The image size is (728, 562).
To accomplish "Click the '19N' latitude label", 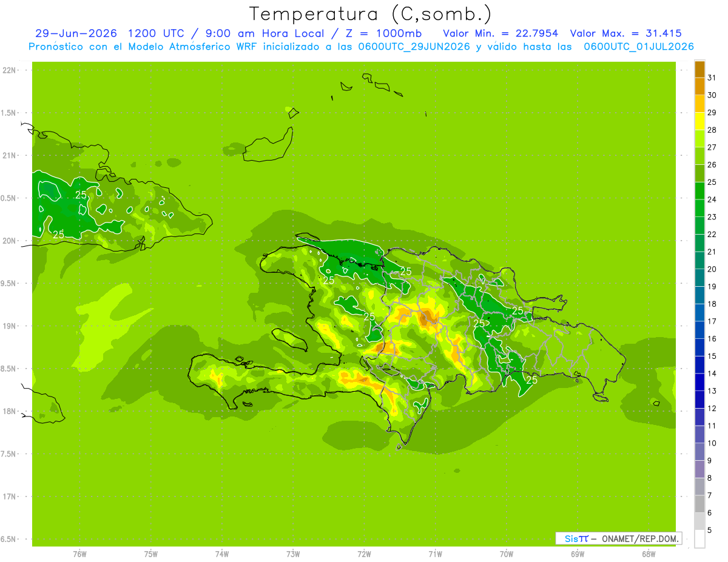I will (x=9, y=326).
